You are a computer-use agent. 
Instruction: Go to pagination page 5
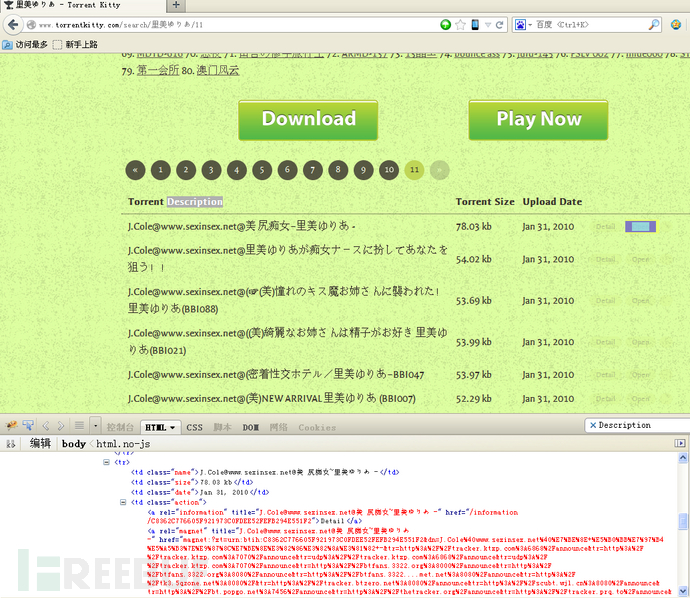pos(261,170)
